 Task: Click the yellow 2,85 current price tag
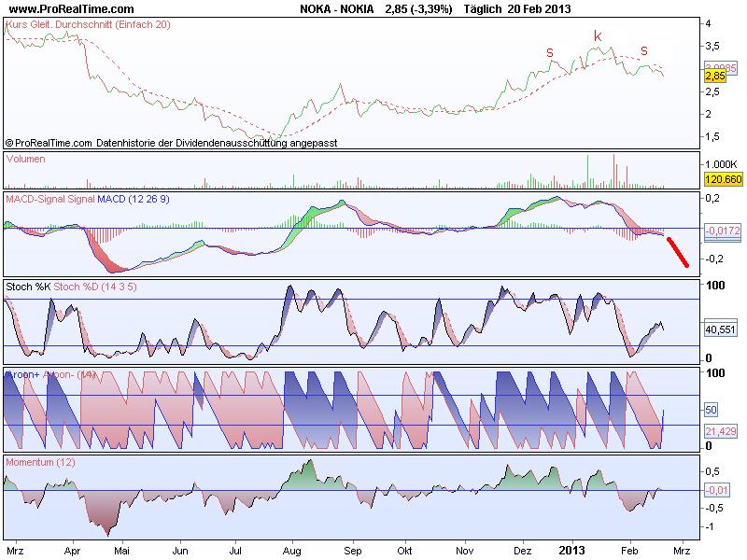click(x=715, y=77)
